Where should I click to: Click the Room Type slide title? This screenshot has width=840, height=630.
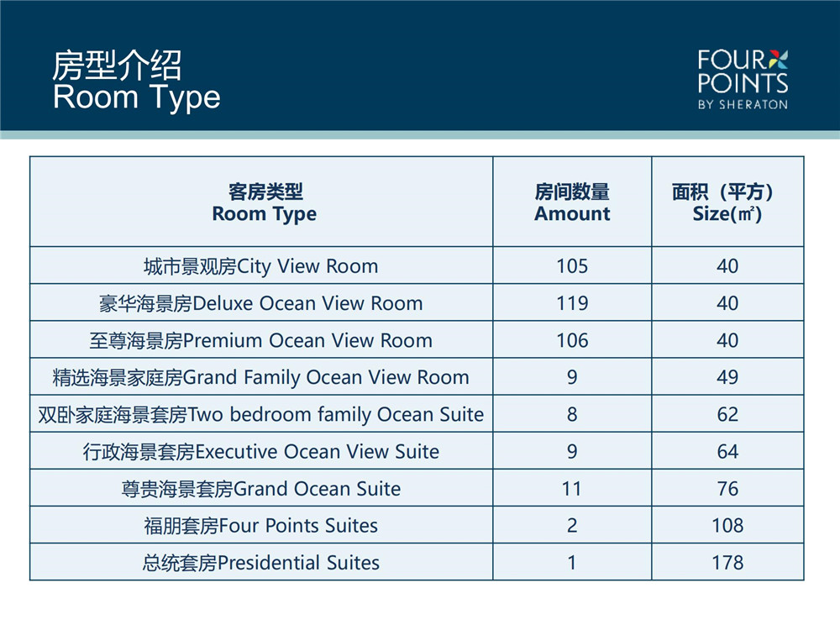[x=136, y=81]
